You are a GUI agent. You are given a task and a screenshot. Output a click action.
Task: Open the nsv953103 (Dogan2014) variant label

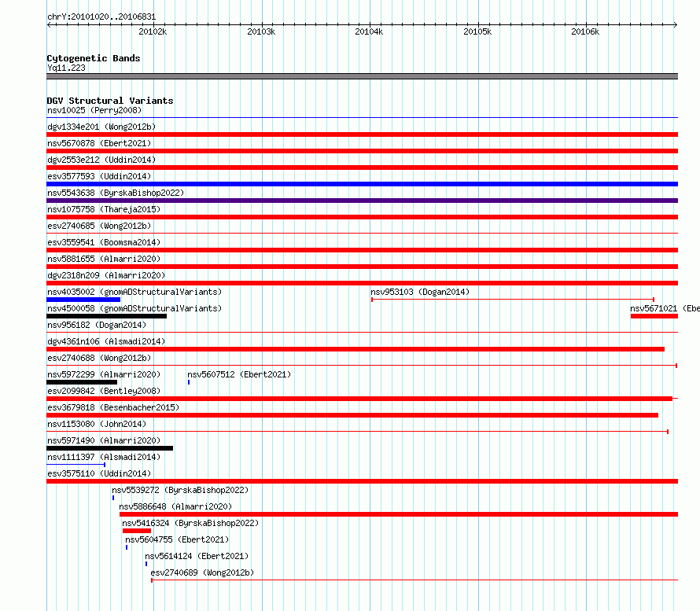(420, 292)
